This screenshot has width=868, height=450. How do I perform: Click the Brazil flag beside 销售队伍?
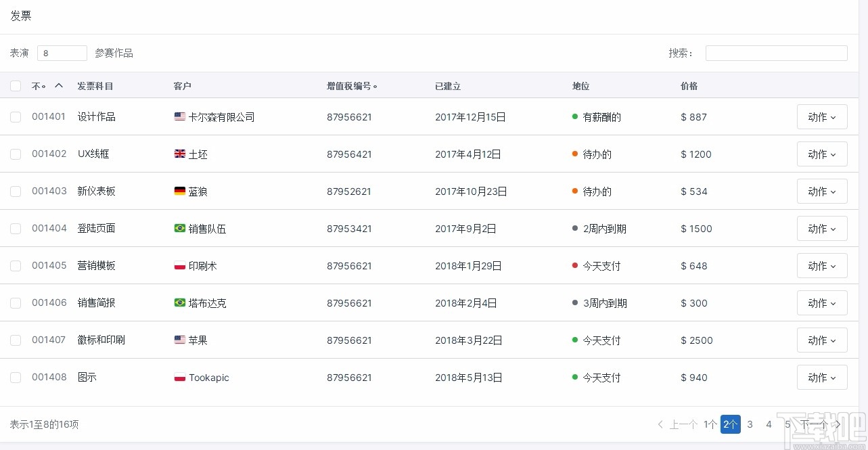[179, 228]
